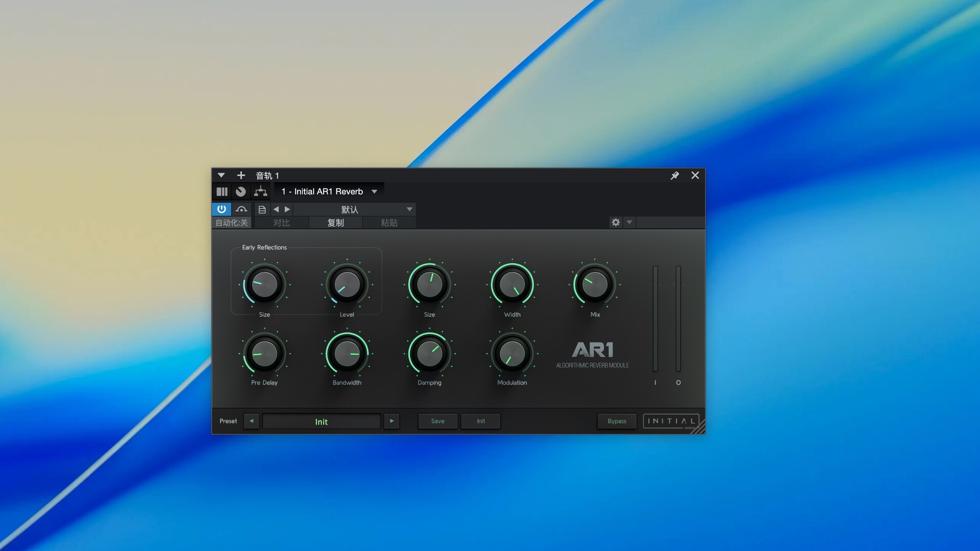Close the plugin window
This screenshot has height=551, width=980.
(x=695, y=176)
